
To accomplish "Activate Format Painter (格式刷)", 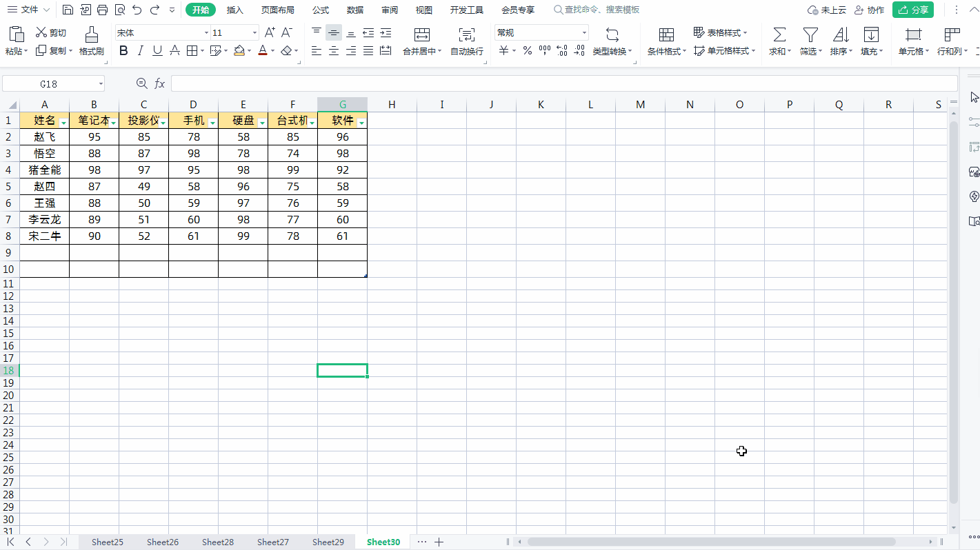I will 91,41.
